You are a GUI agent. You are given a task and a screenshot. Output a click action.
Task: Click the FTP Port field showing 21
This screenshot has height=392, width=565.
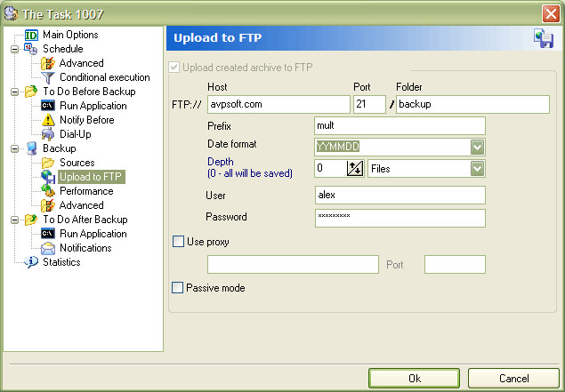tap(369, 104)
